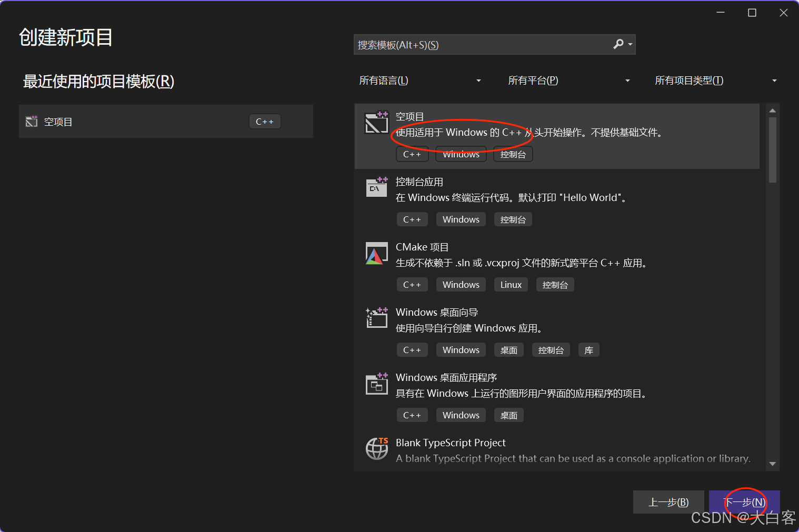Click inside the 搜索模板 search field
This screenshot has width=799, height=532.
pyautogui.click(x=474, y=44)
